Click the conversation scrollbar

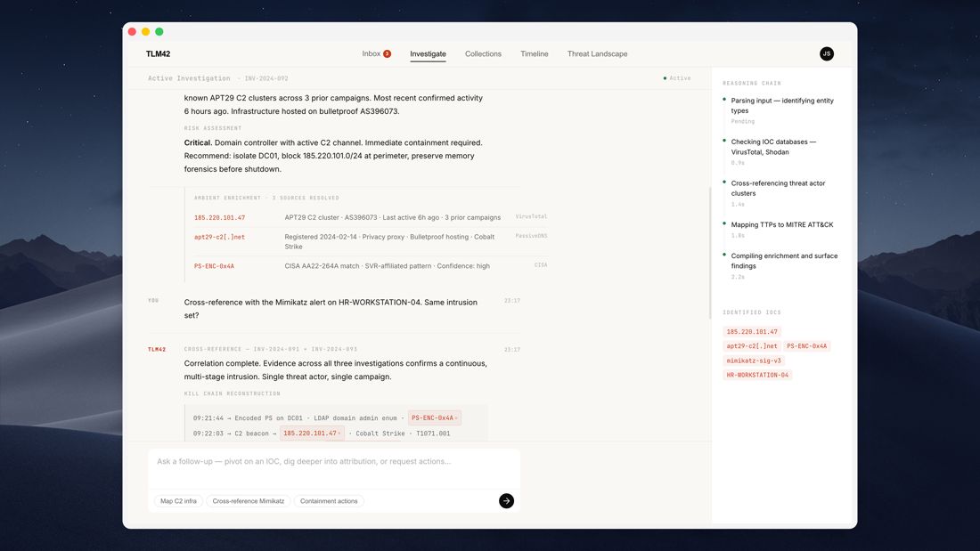[710, 253]
